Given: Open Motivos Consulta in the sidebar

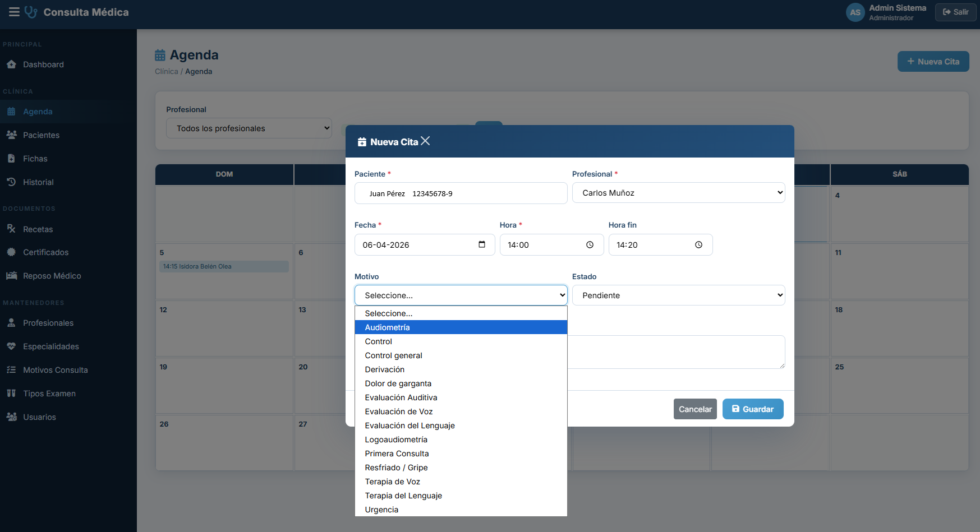Looking at the screenshot, I should tap(68, 370).
